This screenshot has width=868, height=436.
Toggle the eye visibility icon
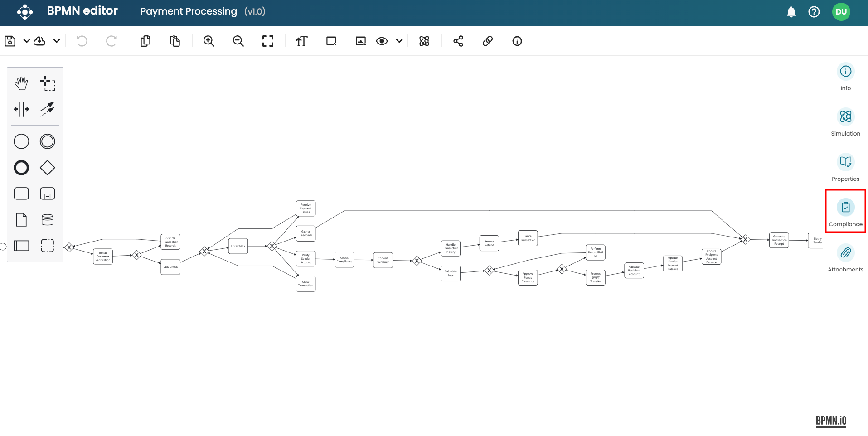pos(382,41)
